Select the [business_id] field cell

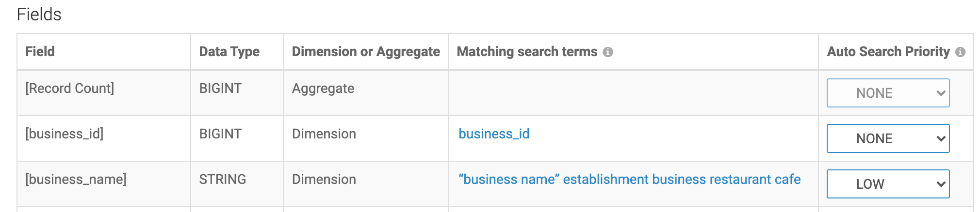65,134
